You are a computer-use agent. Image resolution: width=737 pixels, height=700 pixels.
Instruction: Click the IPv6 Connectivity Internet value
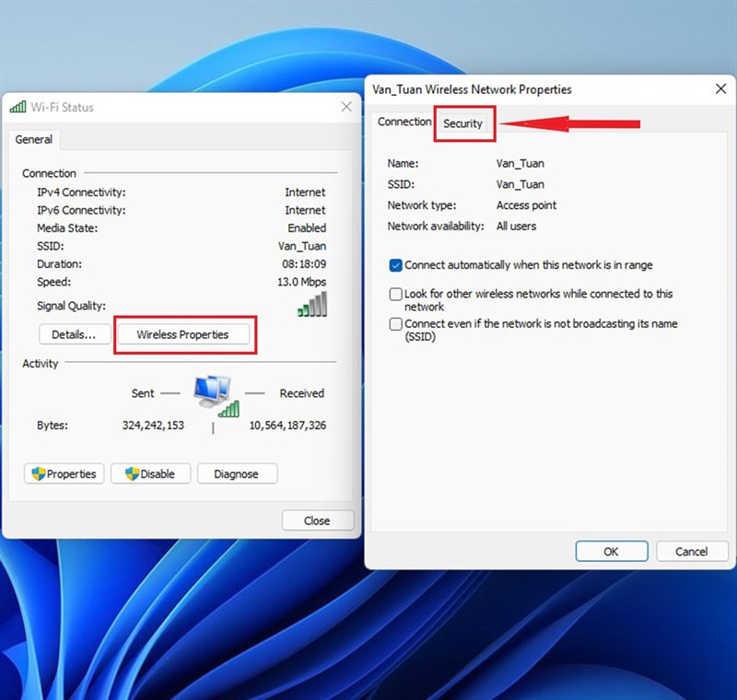click(x=305, y=210)
